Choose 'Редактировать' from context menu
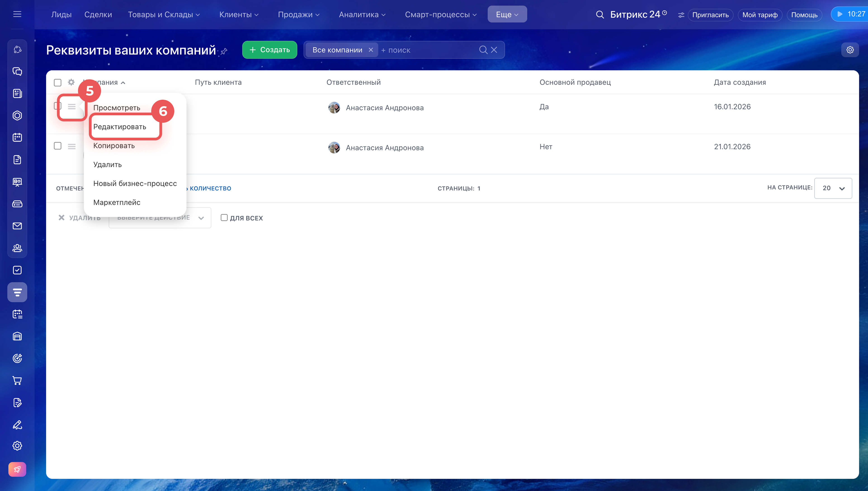Image resolution: width=868 pixels, height=491 pixels. click(x=120, y=127)
